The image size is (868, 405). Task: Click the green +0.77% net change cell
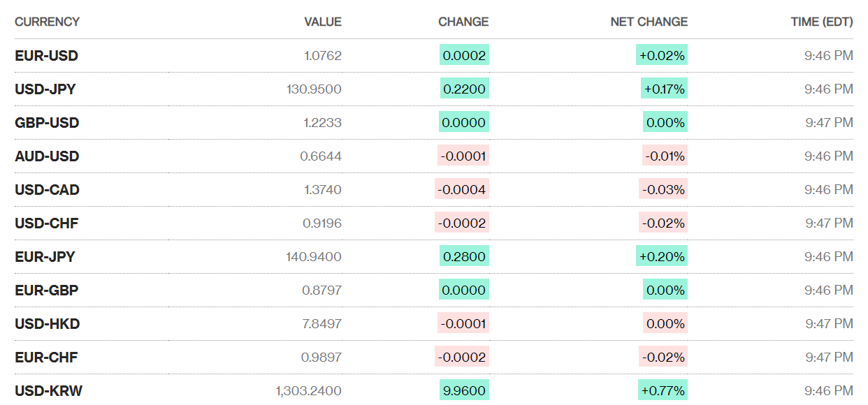[663, 390]
